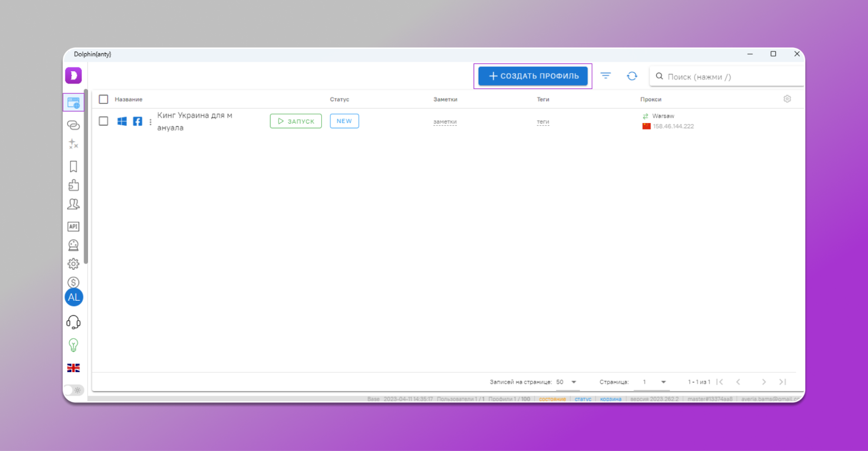Open the API sidebar icon
This screenshot has width=868, height=451.
(73, 226)
